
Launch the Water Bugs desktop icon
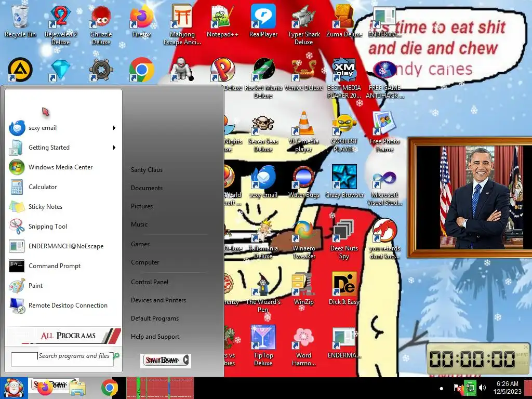303,182
